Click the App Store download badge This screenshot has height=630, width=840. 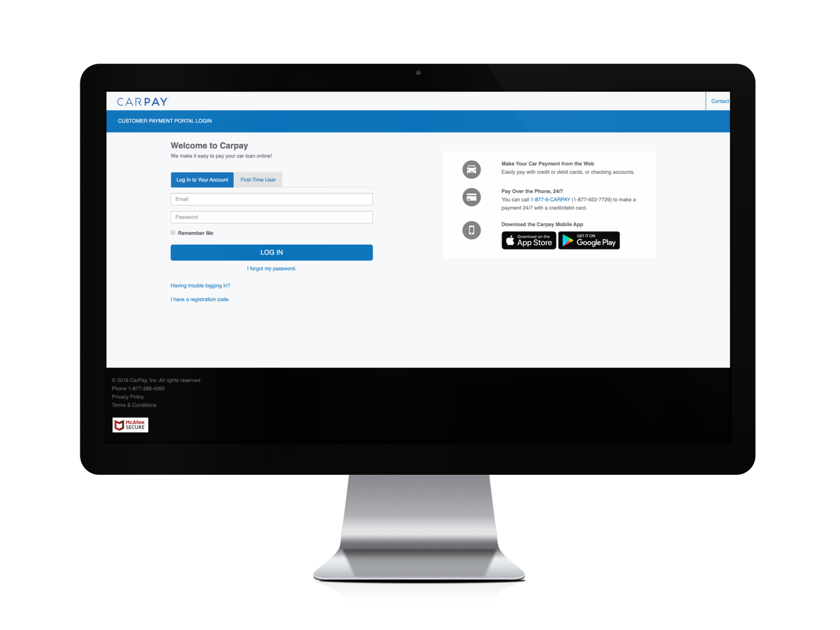click(529, 240)
